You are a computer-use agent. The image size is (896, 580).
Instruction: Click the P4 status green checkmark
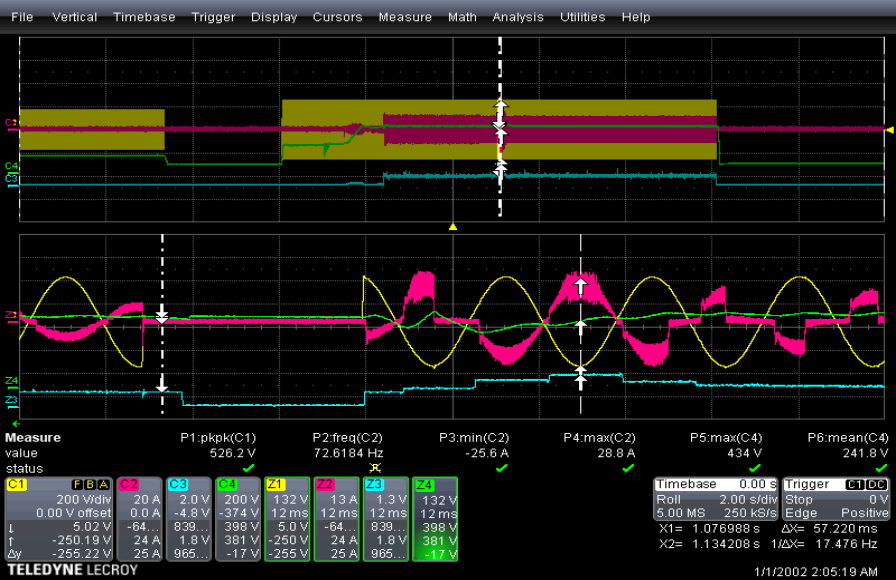pos(628,469)
